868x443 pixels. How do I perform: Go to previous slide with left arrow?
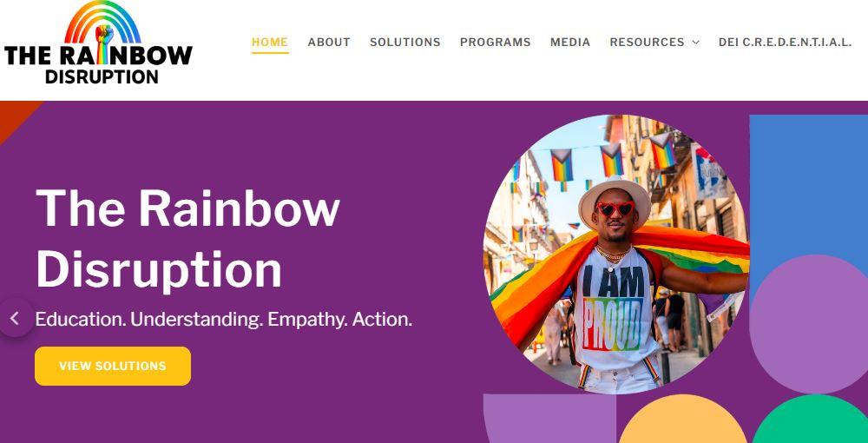pyautogui.click(x=15, y=318)
